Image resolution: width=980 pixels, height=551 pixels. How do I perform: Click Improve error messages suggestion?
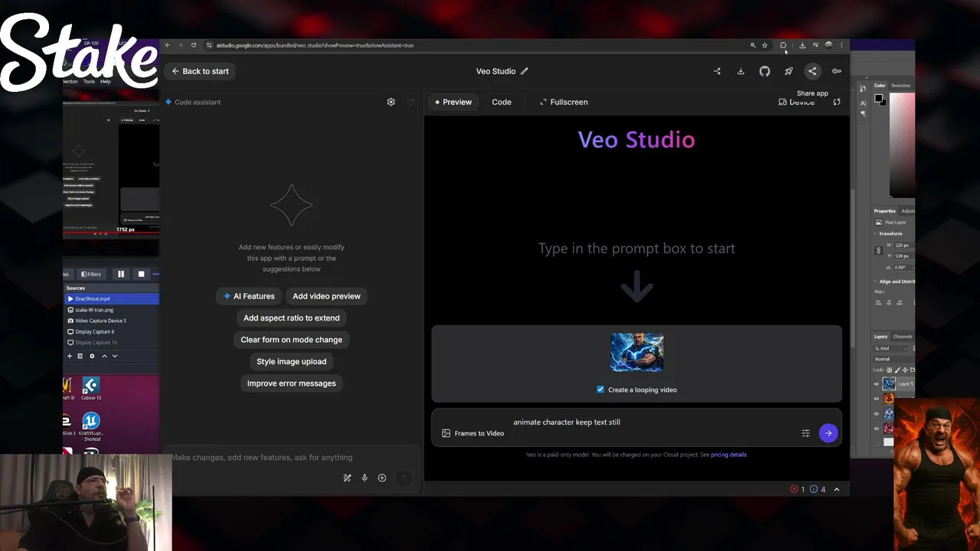[x=292, y=383]
